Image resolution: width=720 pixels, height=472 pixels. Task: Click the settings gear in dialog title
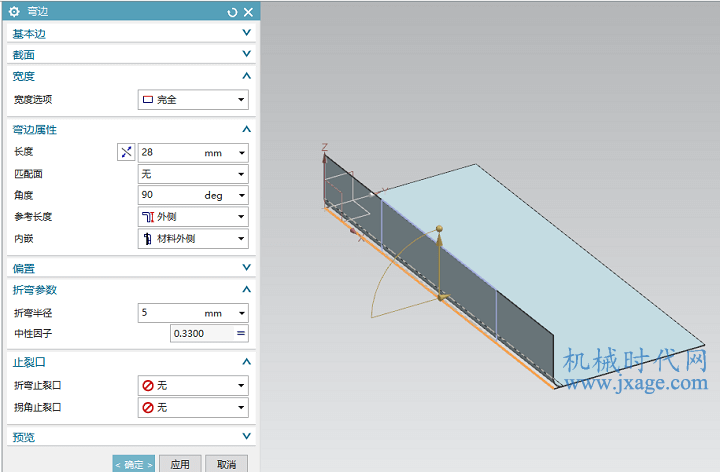pyautogui.click(x=14, y=11)
